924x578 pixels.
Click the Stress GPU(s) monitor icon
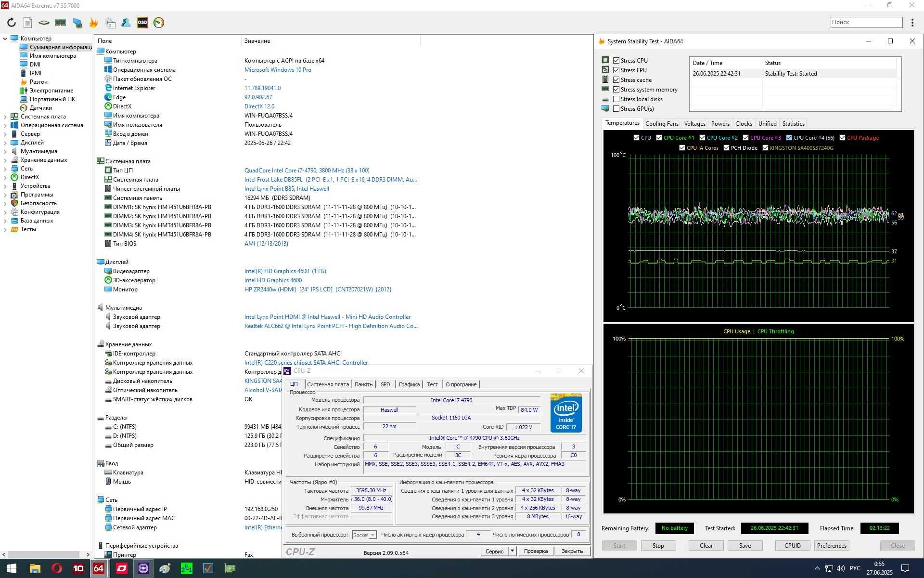pos(605,108)
